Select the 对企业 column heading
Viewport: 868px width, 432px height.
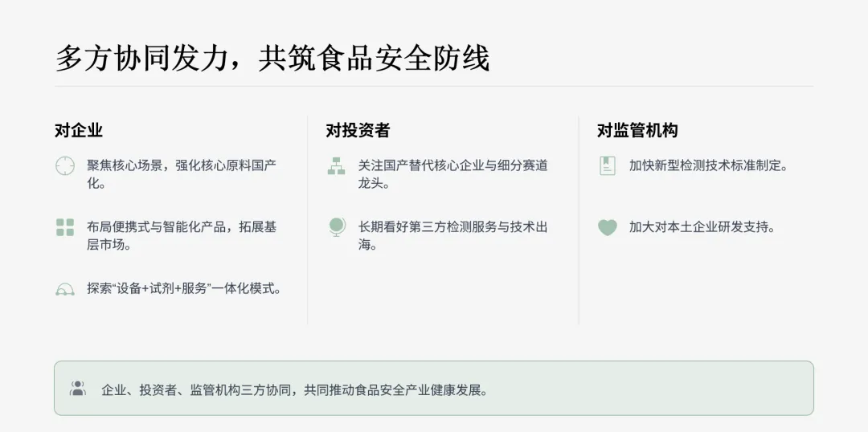[79, 131]
